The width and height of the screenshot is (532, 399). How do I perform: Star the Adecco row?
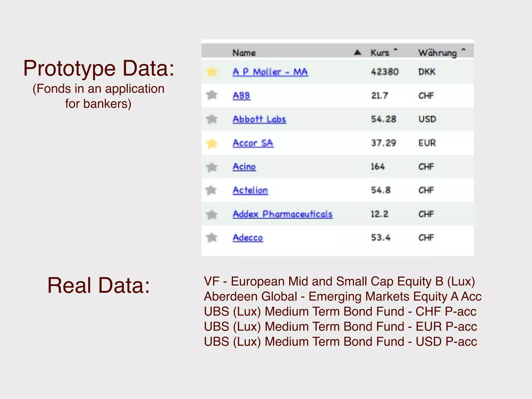[x=212, y=237]
